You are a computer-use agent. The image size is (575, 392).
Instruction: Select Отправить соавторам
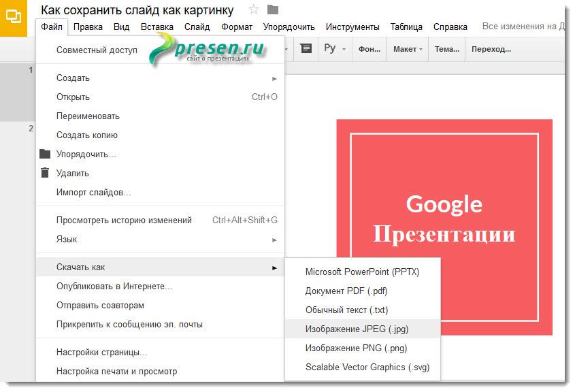161,306
